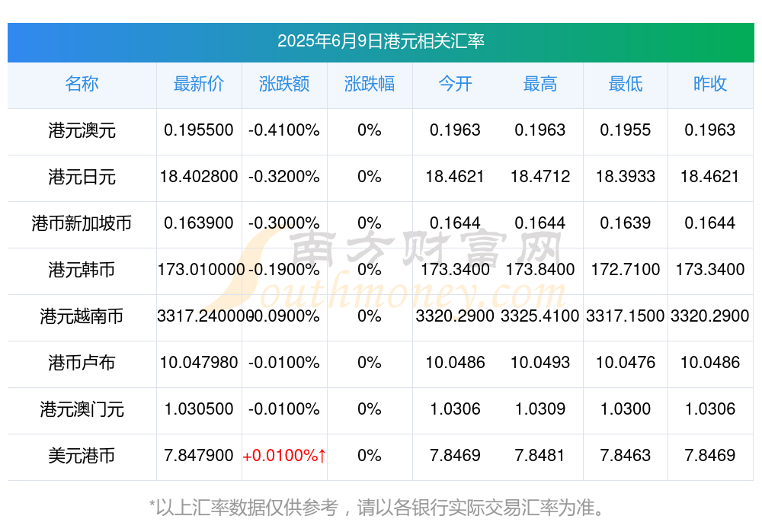Click the 港元日元 row name
The image size is (762, 532).
[x=82, y=177]
